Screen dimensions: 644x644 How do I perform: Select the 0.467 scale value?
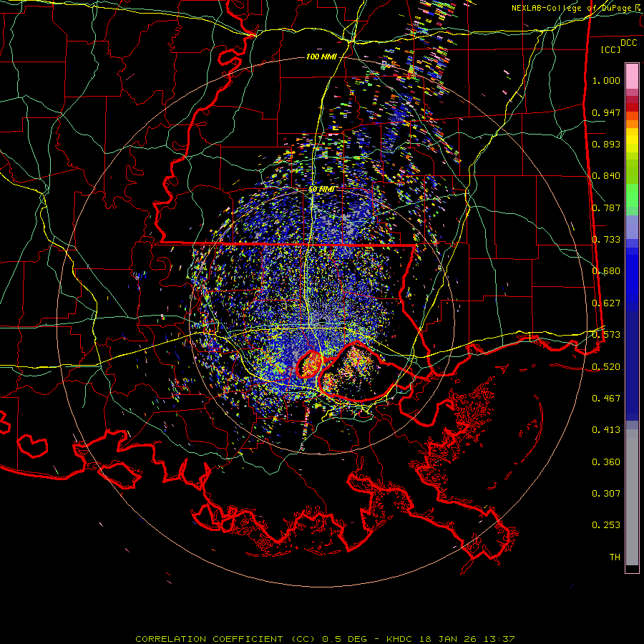pos(606,399)
